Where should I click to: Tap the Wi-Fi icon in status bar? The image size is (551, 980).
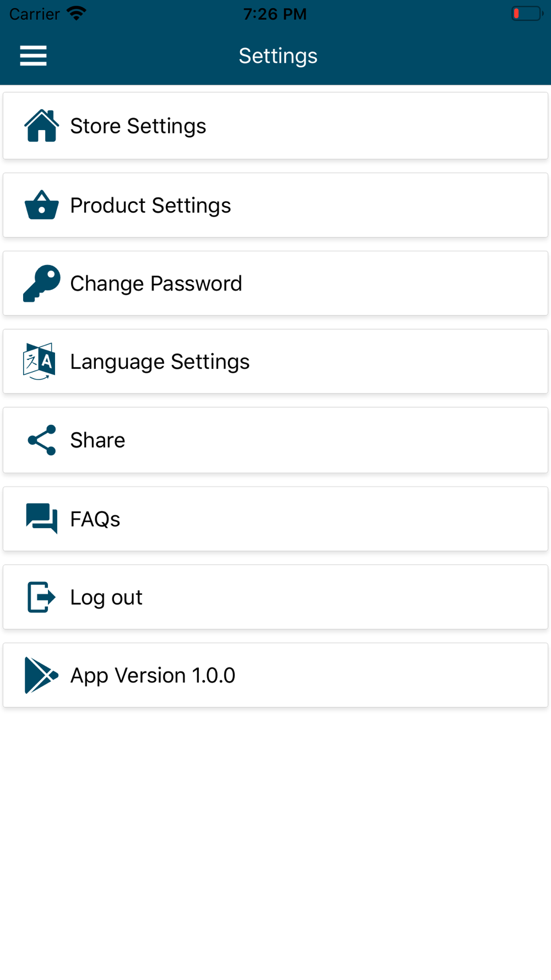pyautogui.click(x=76, y=13)
